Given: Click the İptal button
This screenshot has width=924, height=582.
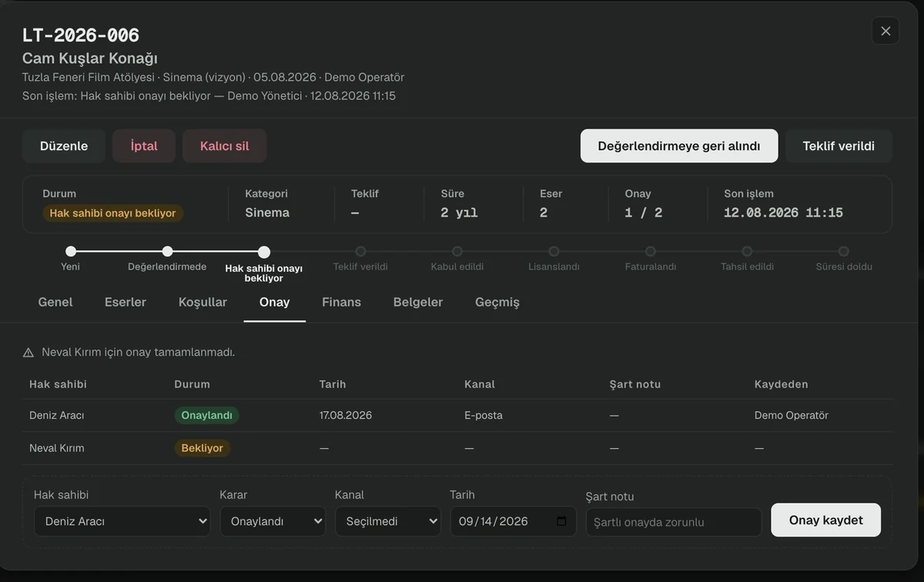Looking at the screenshot, I should (x=144, y=145).
